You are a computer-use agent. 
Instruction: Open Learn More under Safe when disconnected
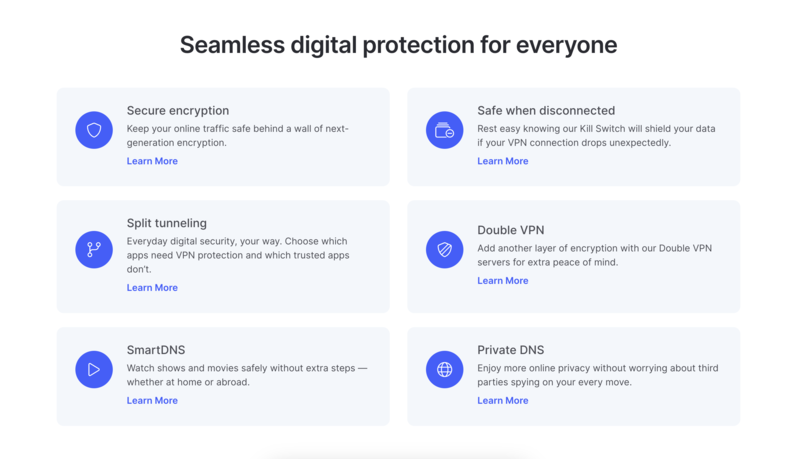click(503, 161)
